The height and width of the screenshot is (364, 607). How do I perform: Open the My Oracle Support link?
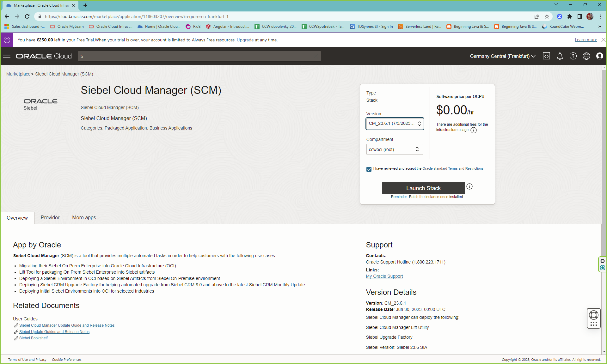point(384,276)
